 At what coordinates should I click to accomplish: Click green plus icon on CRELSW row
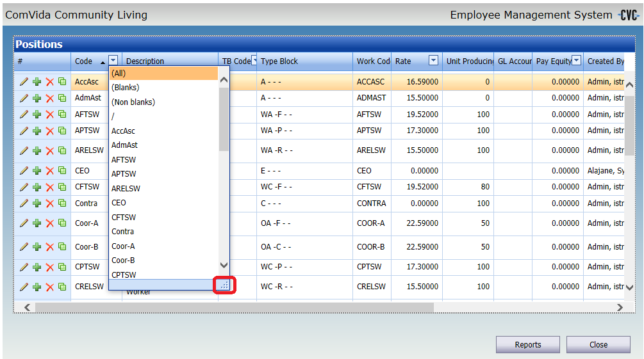(x=37, y=287)
